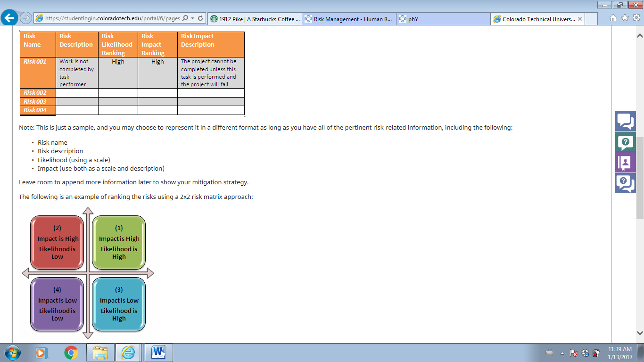Viewport: 644px width, 362px height.
Task: Click the browser forward arrow button
Action: tap(26, 18)
